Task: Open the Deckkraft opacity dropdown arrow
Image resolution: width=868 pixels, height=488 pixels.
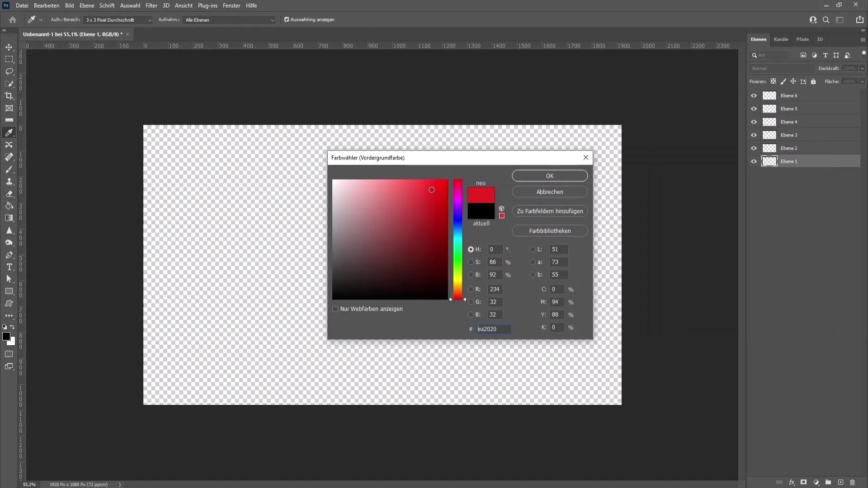Action: coord(862,69)
